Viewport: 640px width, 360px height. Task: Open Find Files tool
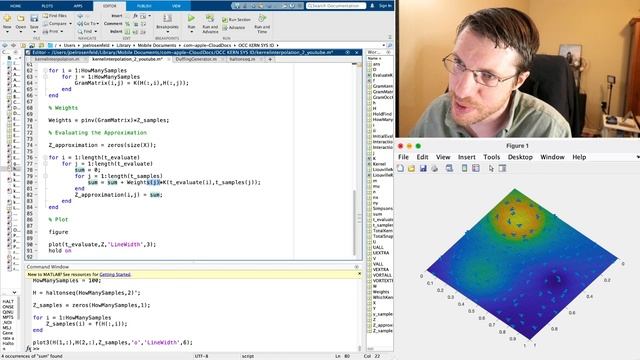pos(54,16)
